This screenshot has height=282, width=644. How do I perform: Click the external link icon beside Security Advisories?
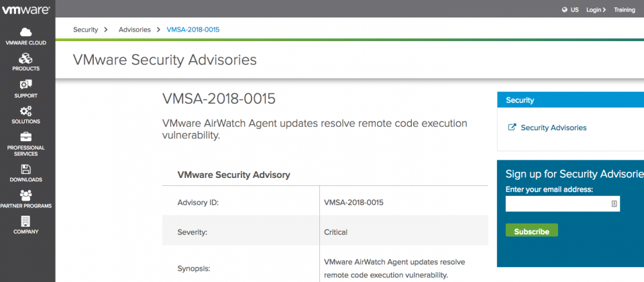(x=512, y=128)
